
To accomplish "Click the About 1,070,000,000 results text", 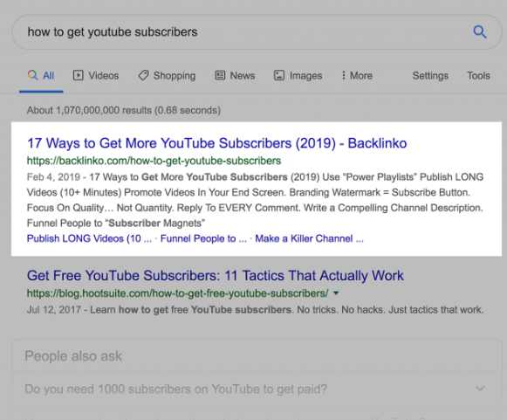I will pos(124,110).
